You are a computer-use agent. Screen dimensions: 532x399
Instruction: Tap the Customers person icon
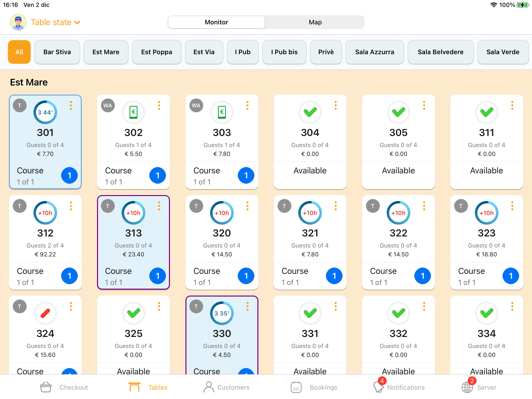209,387
